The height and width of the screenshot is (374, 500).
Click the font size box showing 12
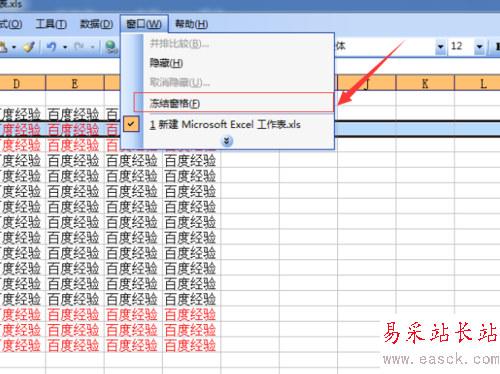click(461, 47)
